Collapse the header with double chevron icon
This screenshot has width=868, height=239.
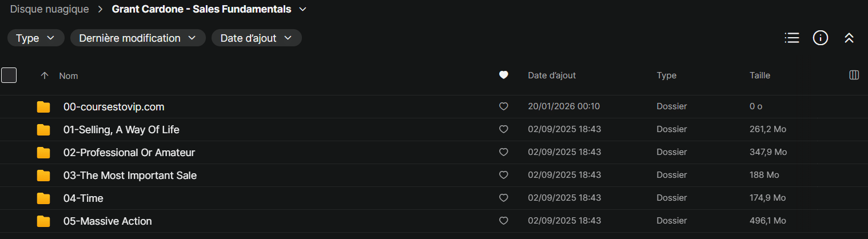point(849,38)
